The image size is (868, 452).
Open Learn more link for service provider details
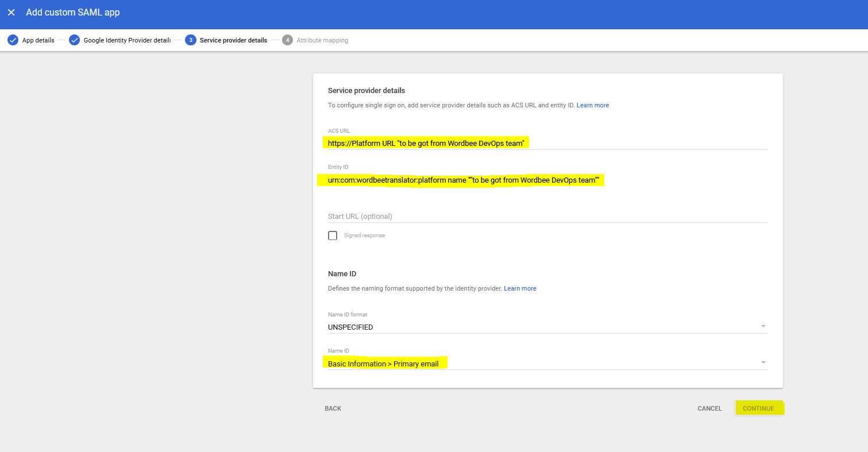pyautogui.click(x=592, y=105)
